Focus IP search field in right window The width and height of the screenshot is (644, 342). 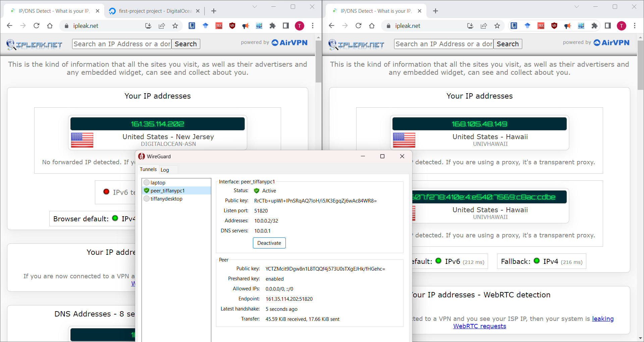(x=444, y=44)
